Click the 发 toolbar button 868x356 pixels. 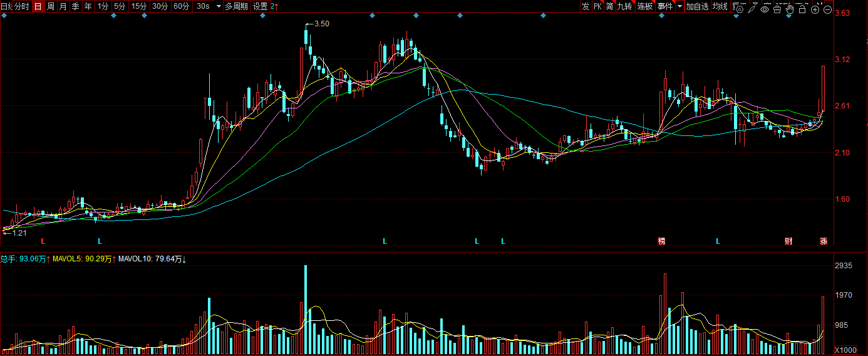(586, 6)
